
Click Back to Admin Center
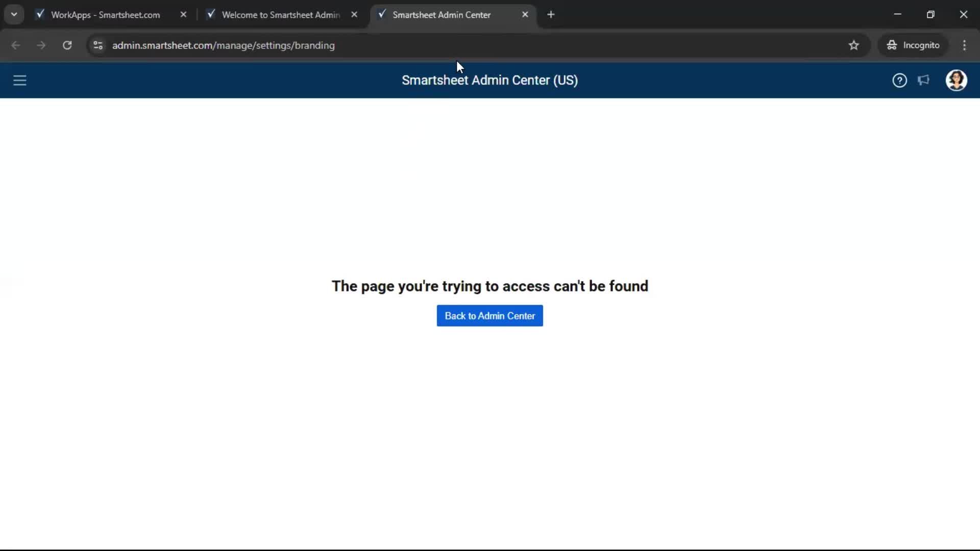click(489, 315)
